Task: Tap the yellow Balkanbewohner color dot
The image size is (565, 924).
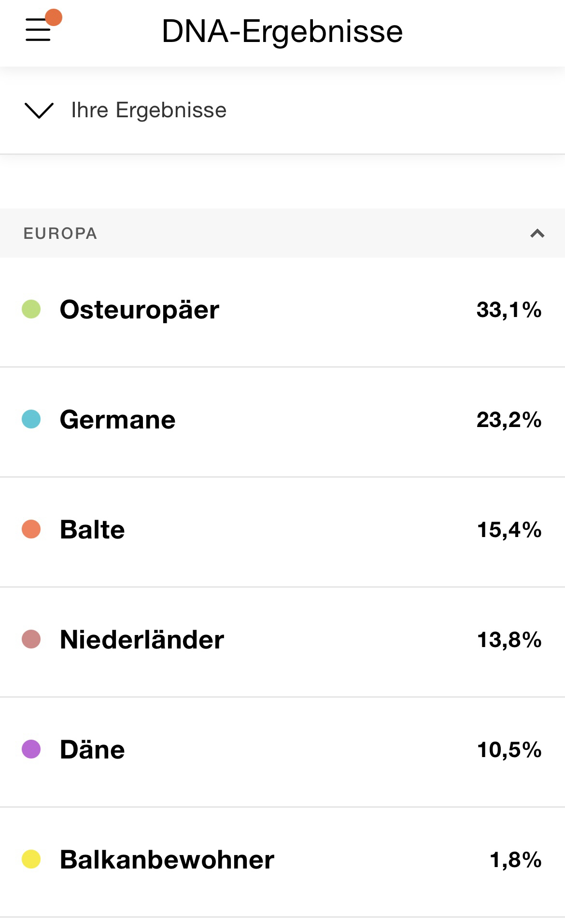Action: point(31,859)
